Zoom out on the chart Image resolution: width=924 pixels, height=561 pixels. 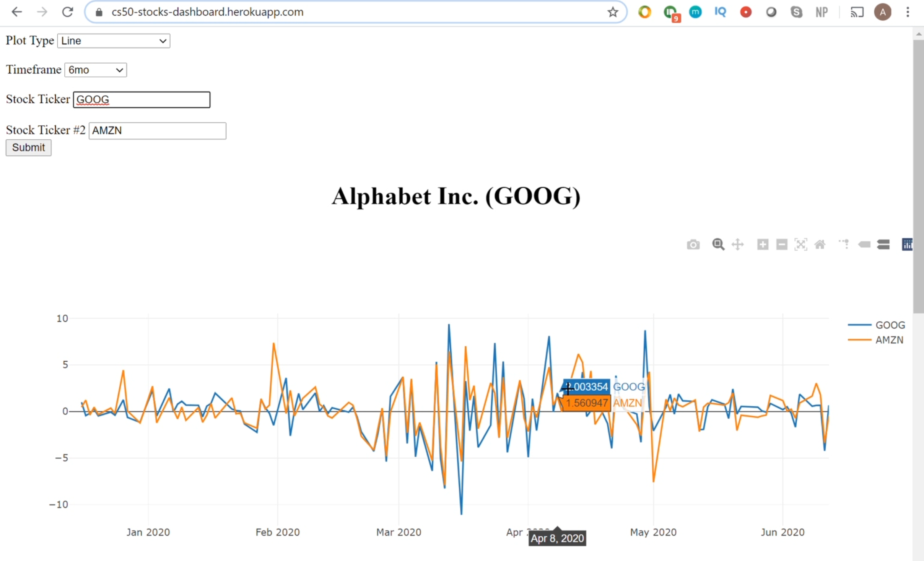point(781,244)
